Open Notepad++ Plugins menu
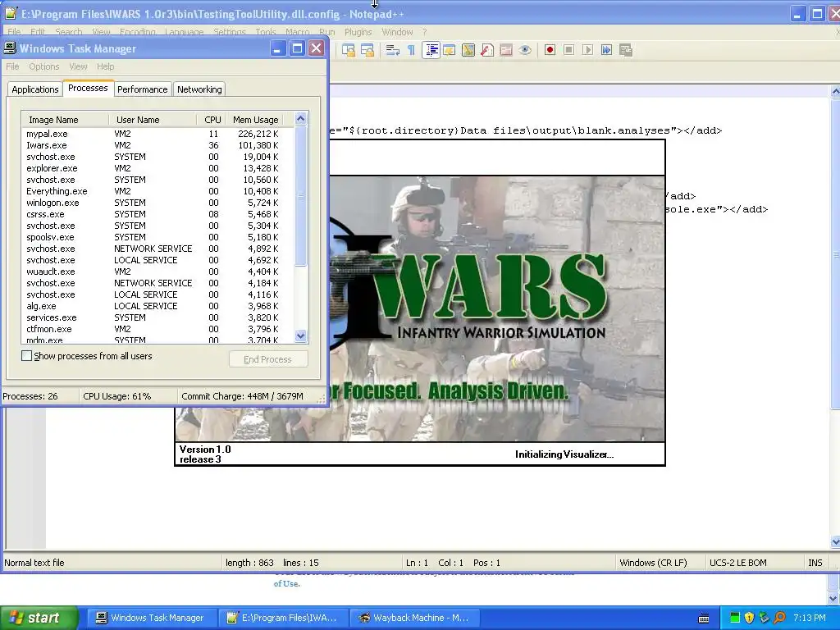This screenshot has width=840, height=630. coord(358,32)
